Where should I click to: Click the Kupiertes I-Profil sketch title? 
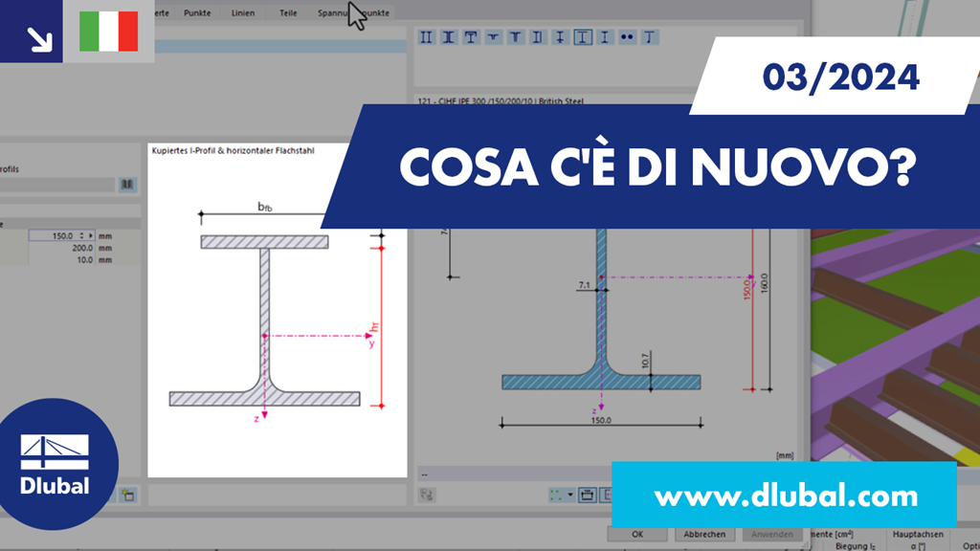point(234,150)
